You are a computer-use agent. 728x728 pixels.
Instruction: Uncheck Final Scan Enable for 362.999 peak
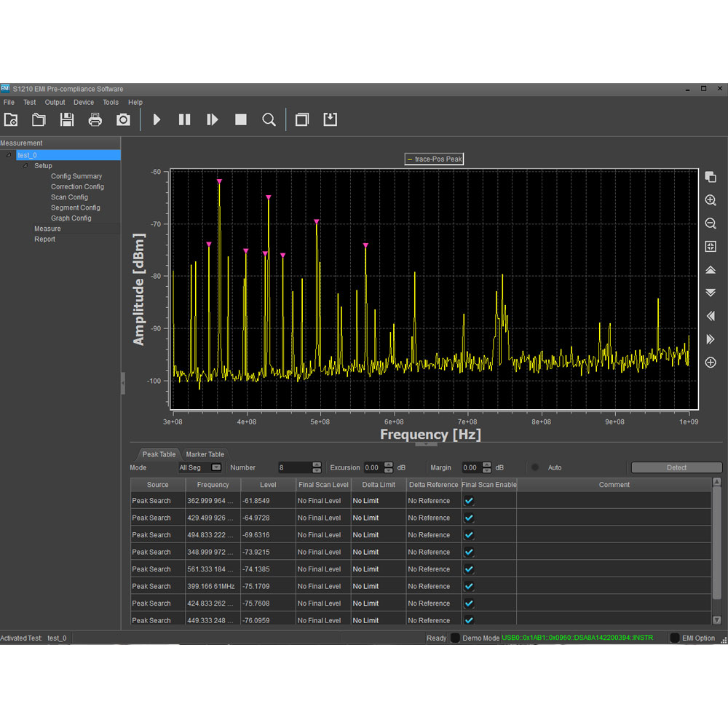pos(469,501)
